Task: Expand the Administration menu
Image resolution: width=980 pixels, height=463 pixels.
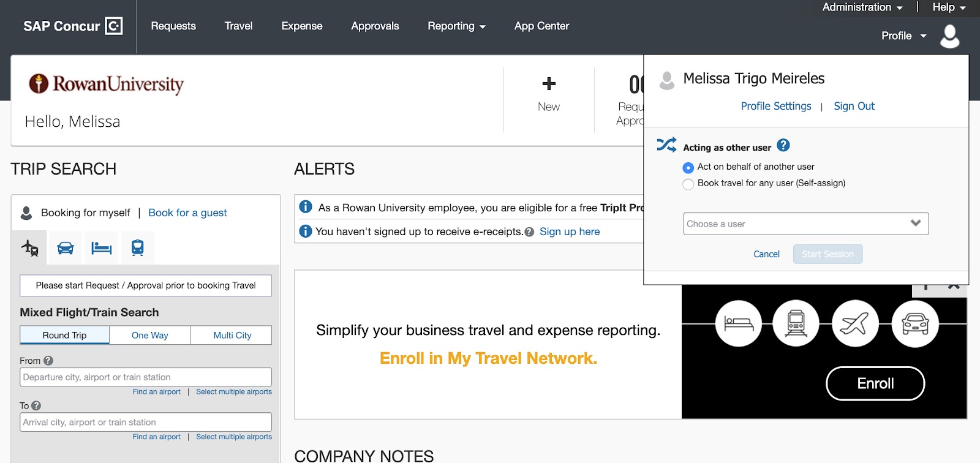Action: (x=862, y=7)
